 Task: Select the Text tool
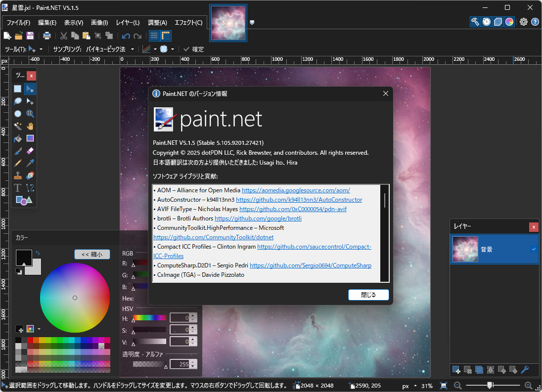click(17, 188)
